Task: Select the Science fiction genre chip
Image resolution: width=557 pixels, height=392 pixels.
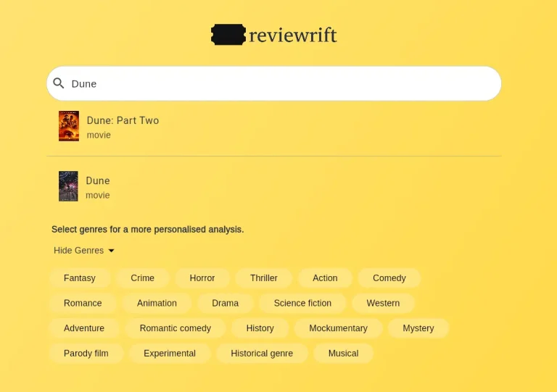Action: click(302, 304)
